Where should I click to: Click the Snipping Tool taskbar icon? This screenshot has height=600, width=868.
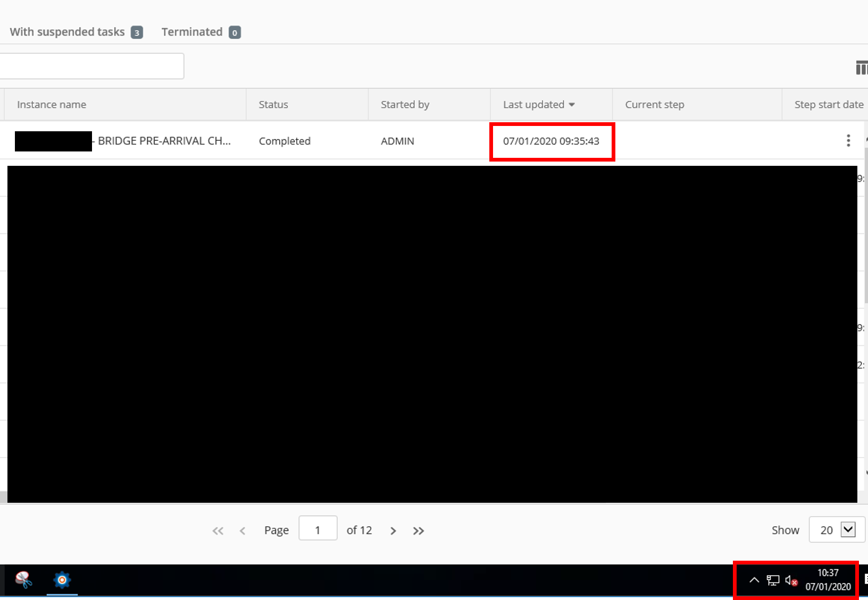click(x=23, y=580)
